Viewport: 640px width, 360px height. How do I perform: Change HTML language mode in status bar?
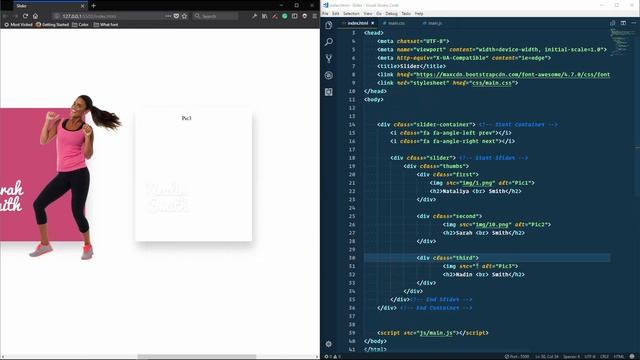click(619, 357)
